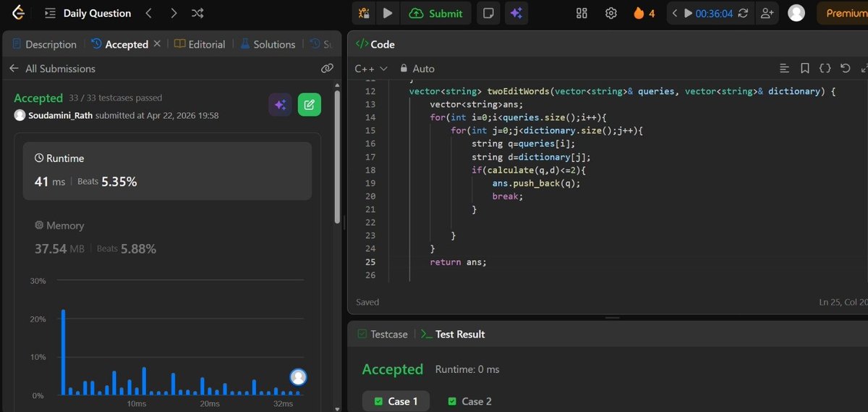Switch to the Testcase tab
868x412 pixels.
pyautogui.click(x=383, y=335)
